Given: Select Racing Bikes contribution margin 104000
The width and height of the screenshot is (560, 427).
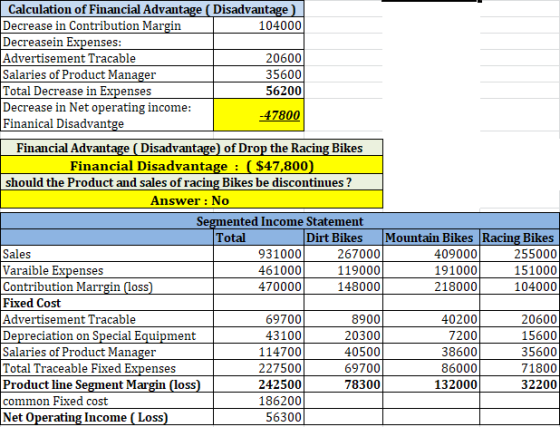Looking at the screenshot, I should point(520,286).
